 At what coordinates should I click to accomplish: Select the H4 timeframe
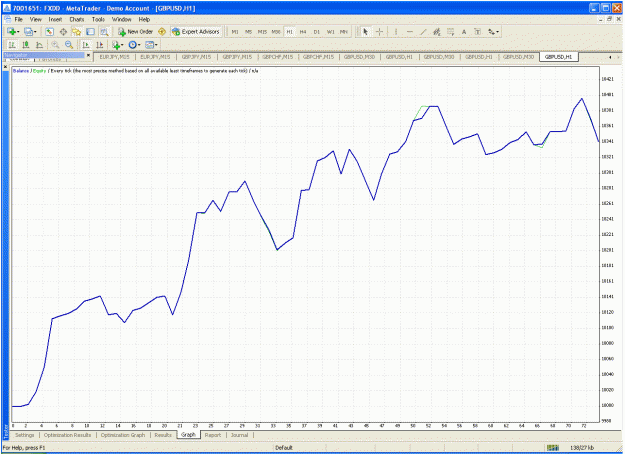pos(303,31)
